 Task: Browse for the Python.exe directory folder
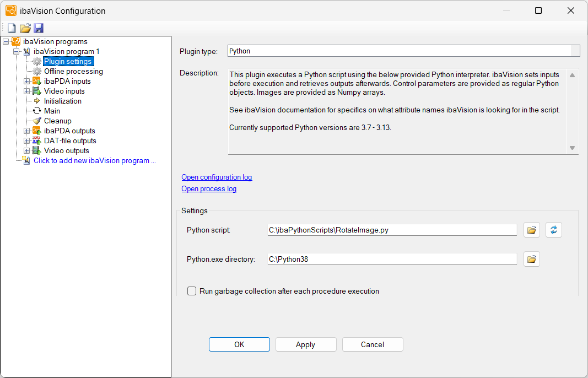coord(531,259)
